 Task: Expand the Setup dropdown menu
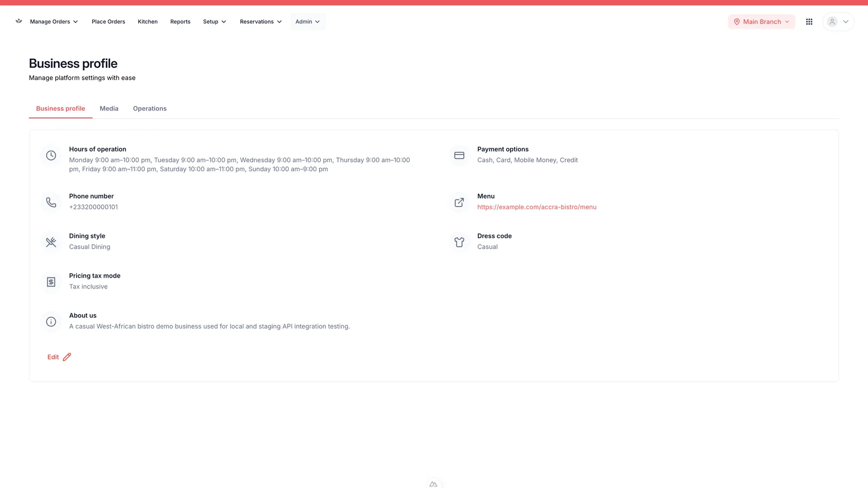click(x=214, y=22)
